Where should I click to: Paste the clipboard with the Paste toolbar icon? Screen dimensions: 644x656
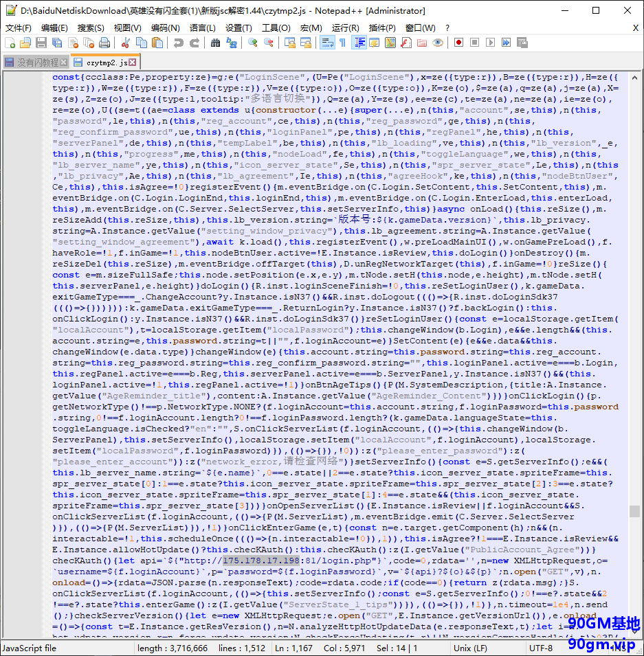(157, 43)
